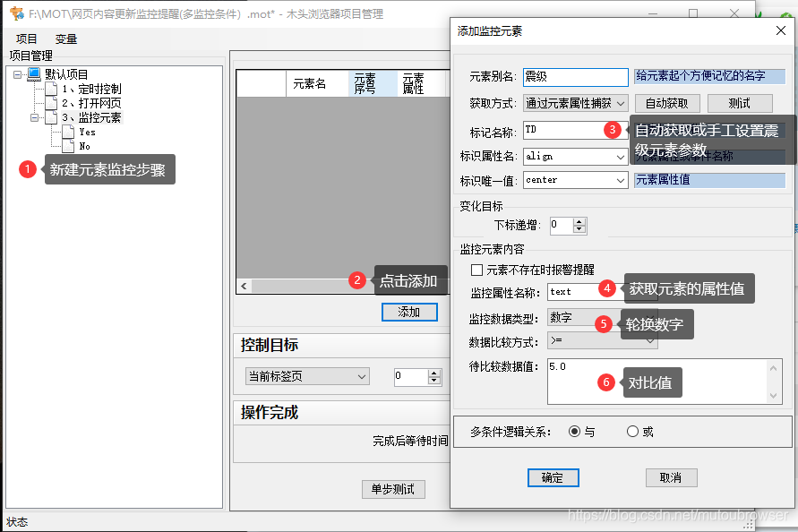Click the page icon of Yes
This screenshot has height=532, width=798.
(x=68, y=132)
